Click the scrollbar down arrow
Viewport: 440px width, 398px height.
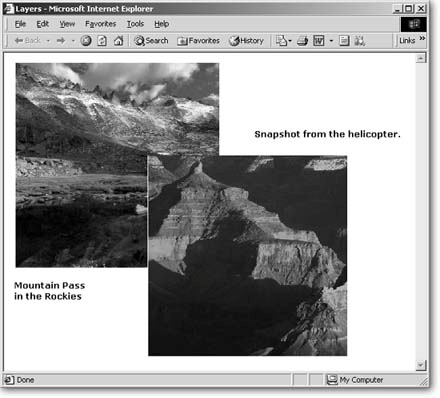point(421,365)
